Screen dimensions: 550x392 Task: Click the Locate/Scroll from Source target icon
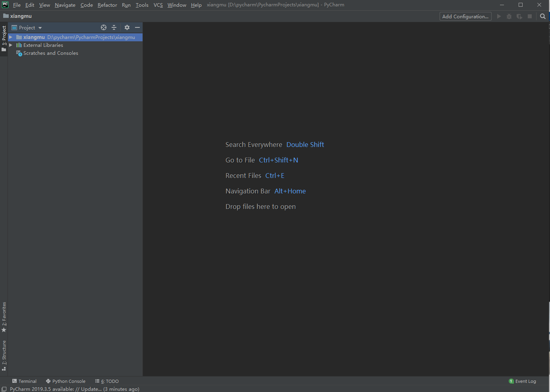coord(104,27)
